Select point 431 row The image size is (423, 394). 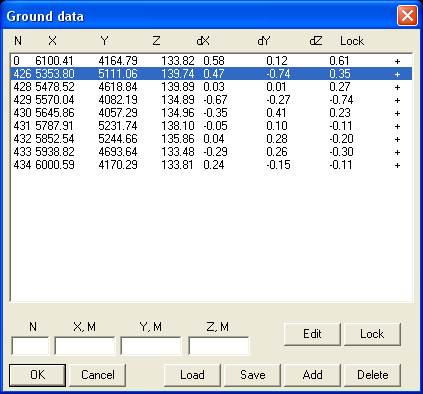(211, 126)
